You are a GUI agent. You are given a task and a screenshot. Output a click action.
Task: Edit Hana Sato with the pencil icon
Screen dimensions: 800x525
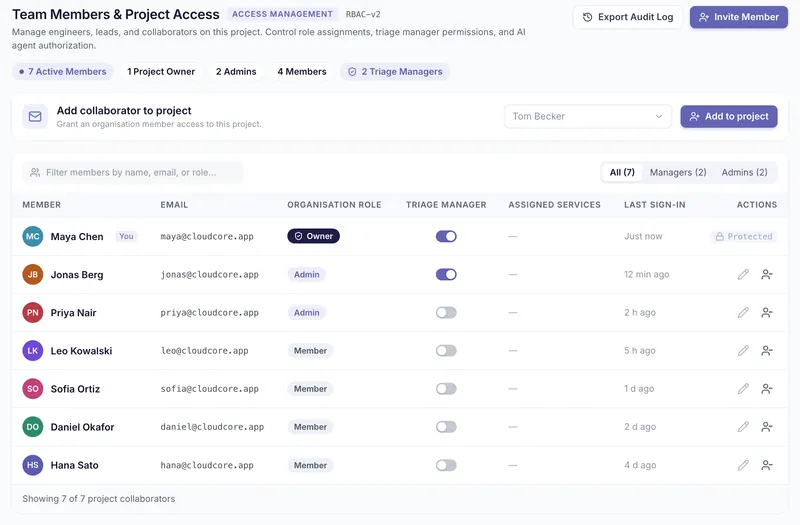pyautogui.click(x=743, y=465)
